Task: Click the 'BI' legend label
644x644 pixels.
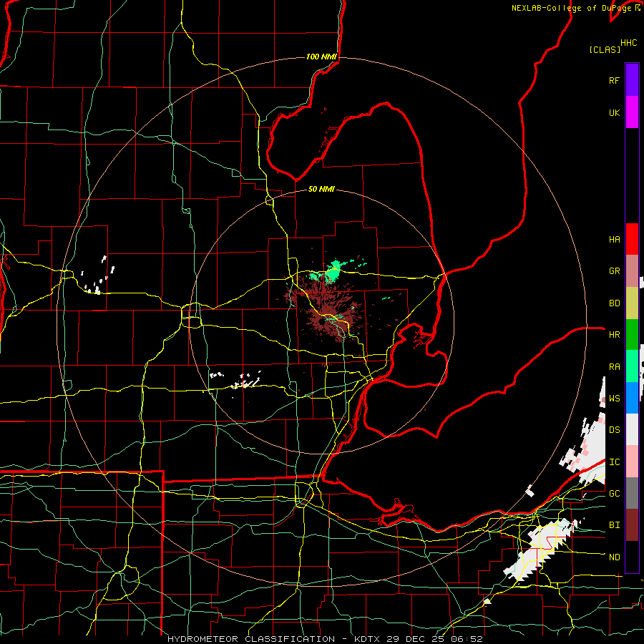Action: pyautogui.click(x=614, y=525)
